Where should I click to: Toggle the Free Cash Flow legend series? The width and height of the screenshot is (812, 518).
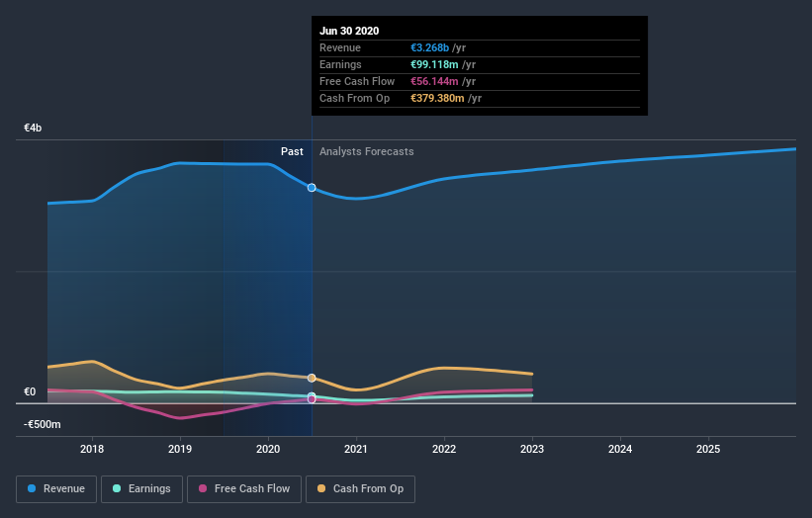244,489
